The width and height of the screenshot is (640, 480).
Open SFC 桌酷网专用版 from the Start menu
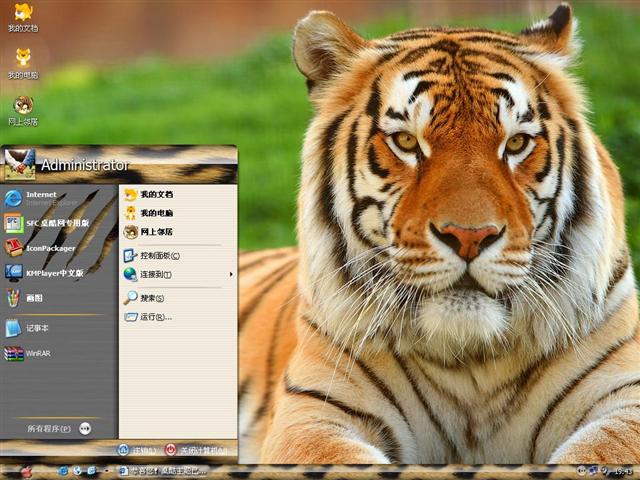47,223
